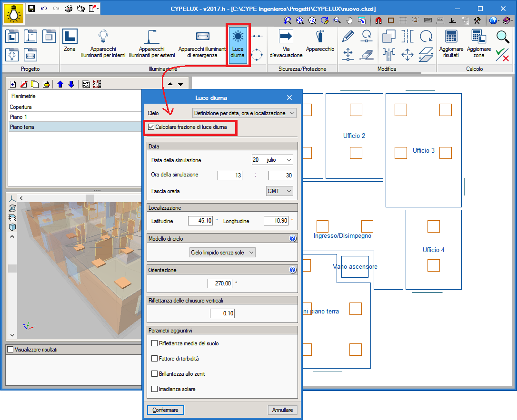
Task: Click the blue up arrow in Planimetrie toolbar
Action: coord(60,84)
